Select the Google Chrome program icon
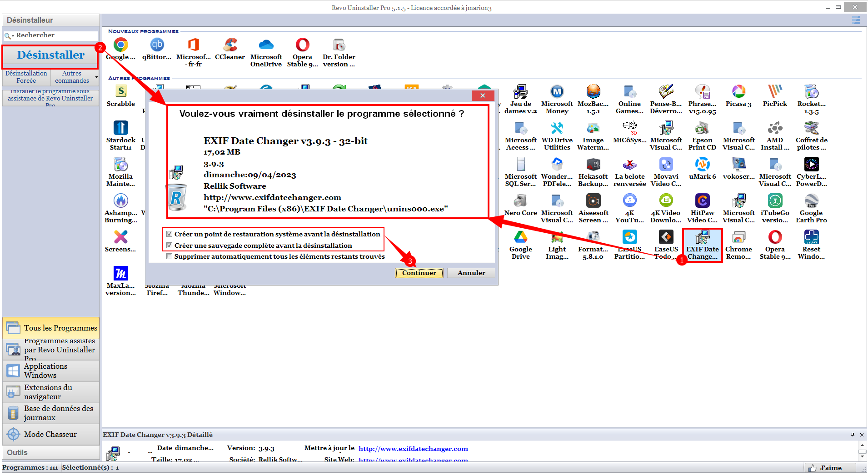Screen dimensions: 868x476 120,45
